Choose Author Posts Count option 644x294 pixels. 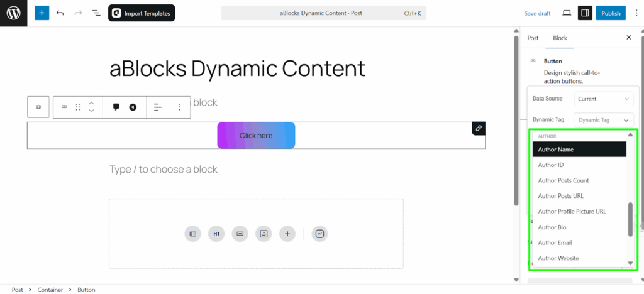(579, 180)
